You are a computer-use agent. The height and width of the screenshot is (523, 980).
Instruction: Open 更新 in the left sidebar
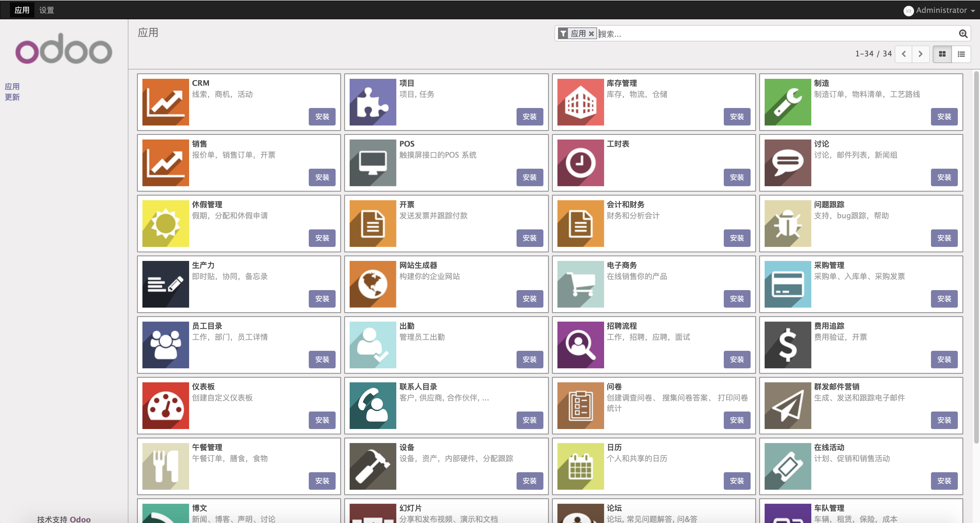point(12,97)
